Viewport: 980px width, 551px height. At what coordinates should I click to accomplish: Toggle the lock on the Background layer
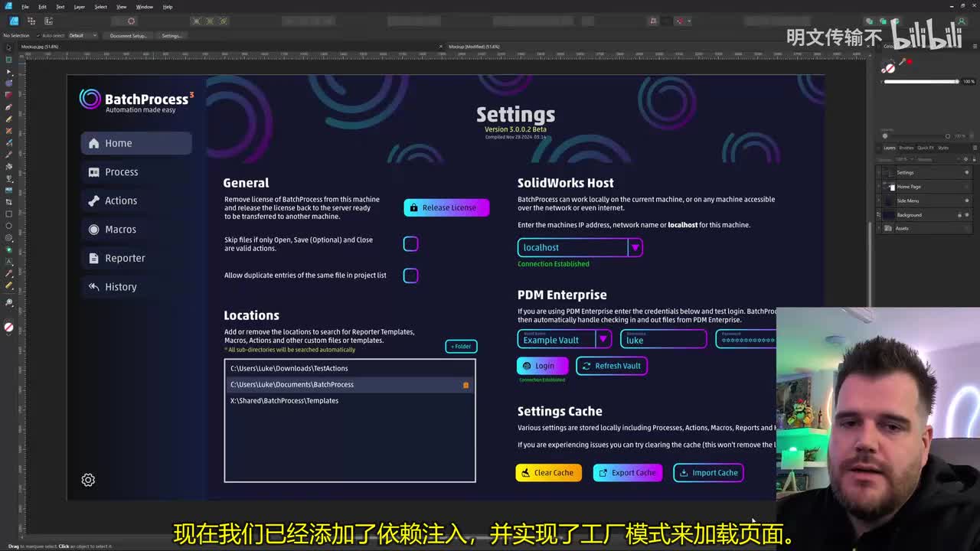point(959,215)
